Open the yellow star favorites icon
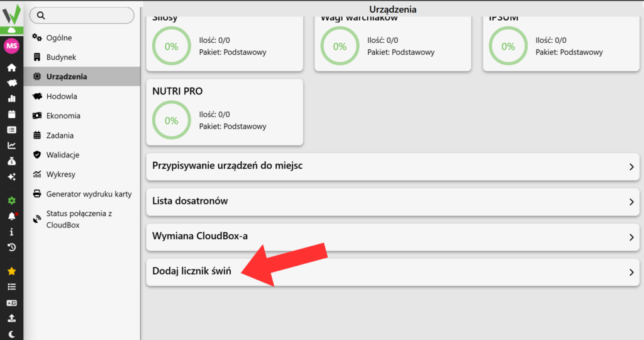 point(11,271)
